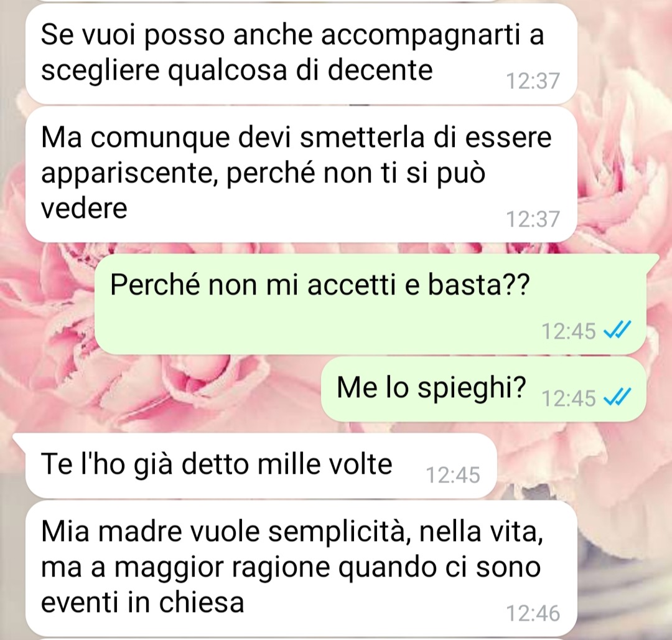Select the message 'Mia madre vuole semplicità'
Screen dimensions: 672x640
[x=301, y=569]
